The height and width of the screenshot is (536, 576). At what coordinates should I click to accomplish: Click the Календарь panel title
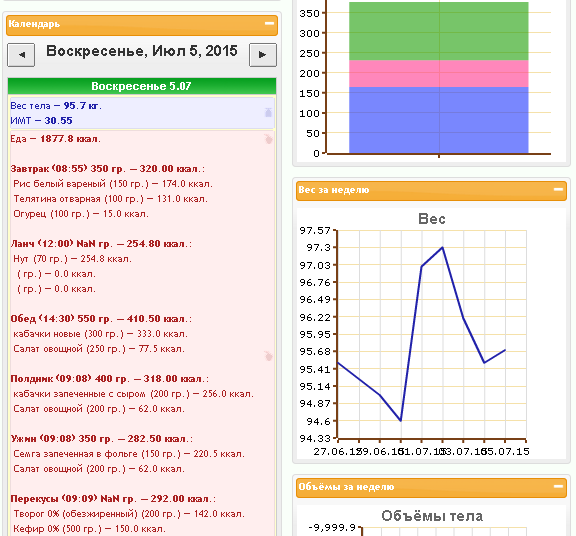34,24
